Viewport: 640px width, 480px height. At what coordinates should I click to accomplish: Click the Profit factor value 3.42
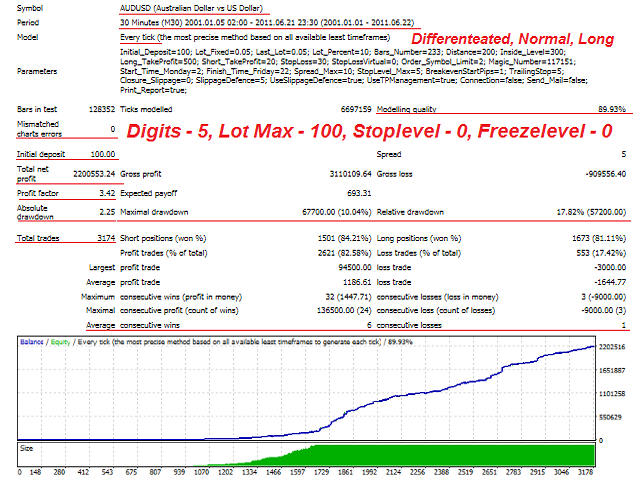pos(107,193)
